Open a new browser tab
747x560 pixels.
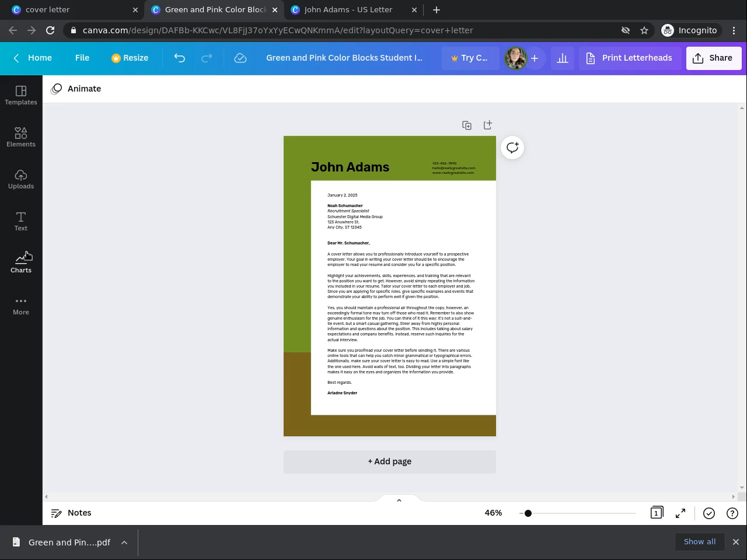437,9
